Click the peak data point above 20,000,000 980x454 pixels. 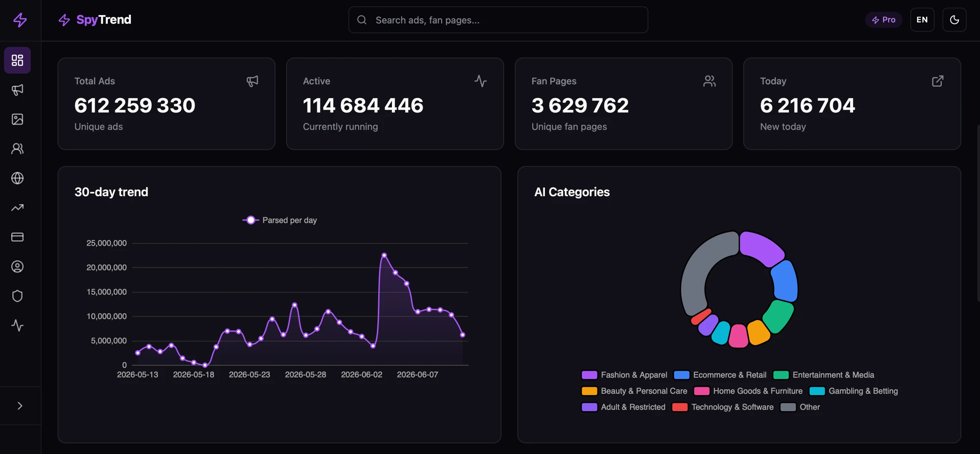tap(384, 255)
